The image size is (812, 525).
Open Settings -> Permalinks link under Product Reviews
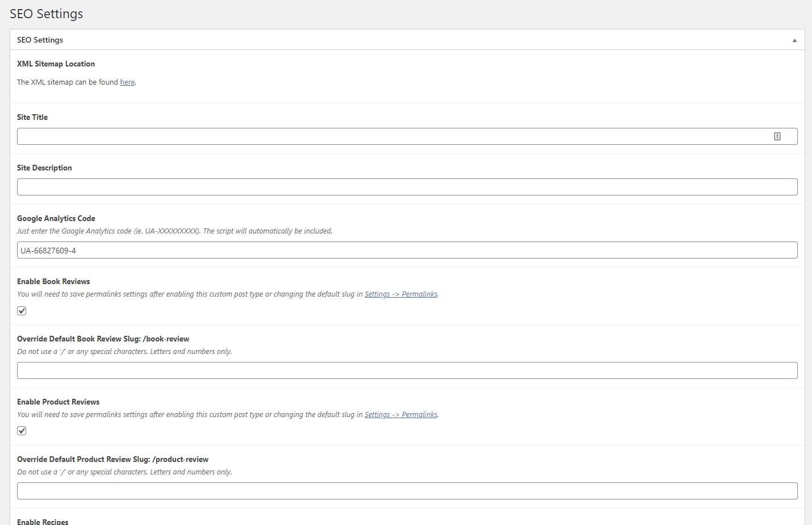point(401,415)
